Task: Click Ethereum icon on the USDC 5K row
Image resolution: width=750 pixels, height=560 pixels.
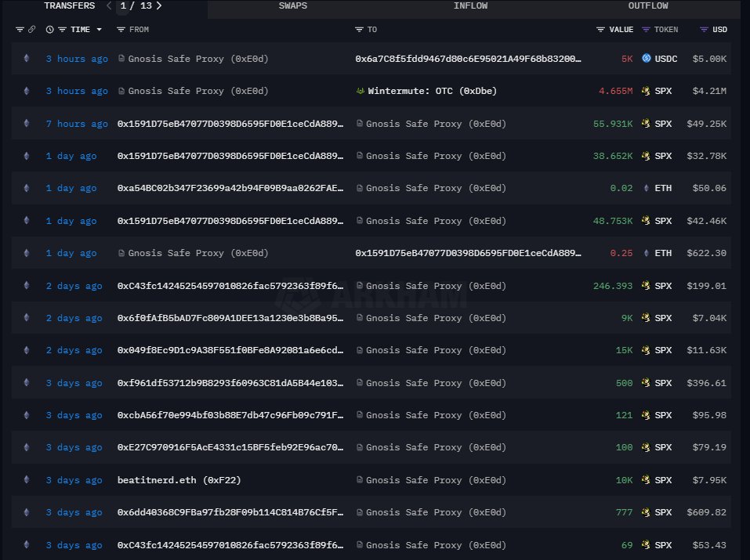Action: point(27,58)
